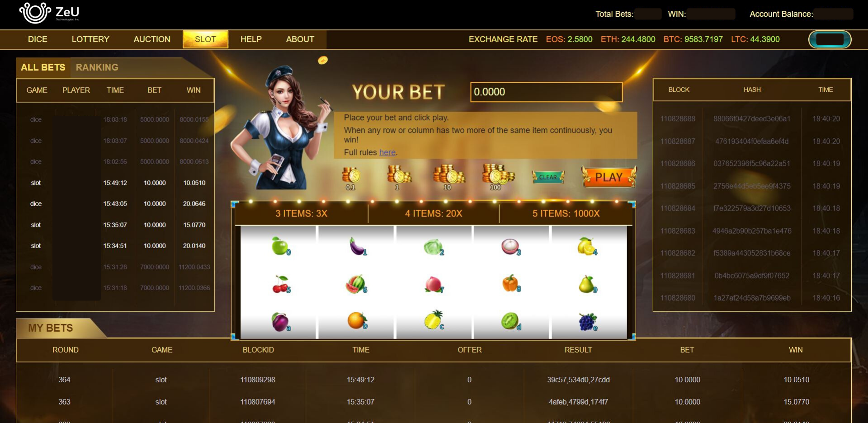Focus the YOUR BET amount field
Screen dimensions: 868x423
546,92
